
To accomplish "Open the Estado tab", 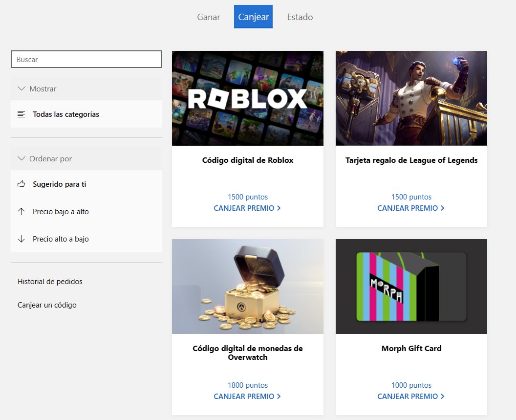I will [x=300, y=17].
